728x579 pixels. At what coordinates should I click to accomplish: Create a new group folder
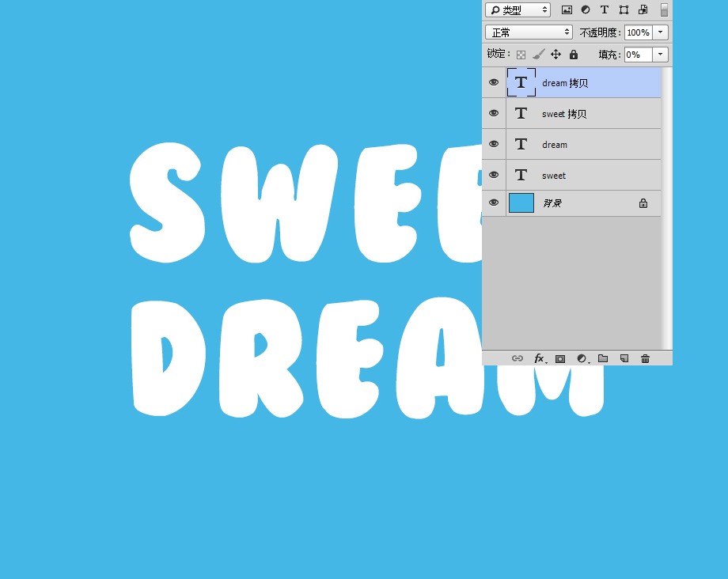coord(603,358)
